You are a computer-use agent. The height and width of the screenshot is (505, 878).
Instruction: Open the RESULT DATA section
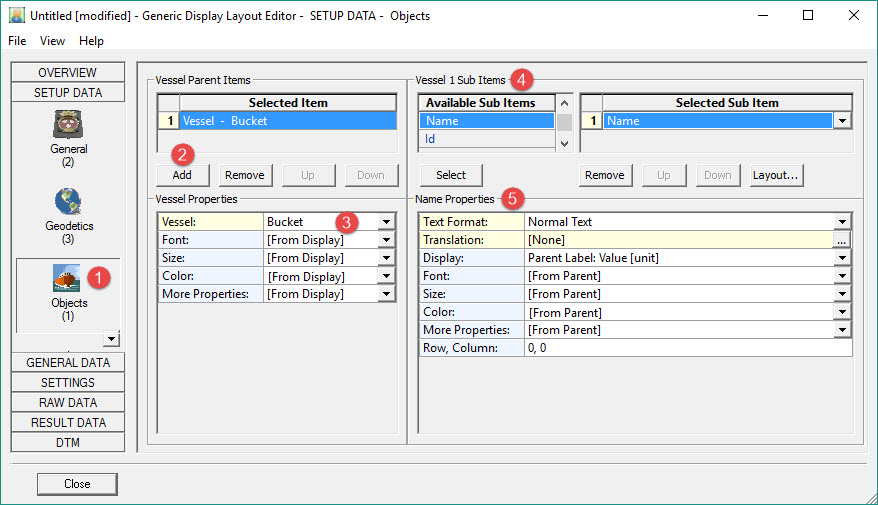pyautogui.click(x=68, y=423)
